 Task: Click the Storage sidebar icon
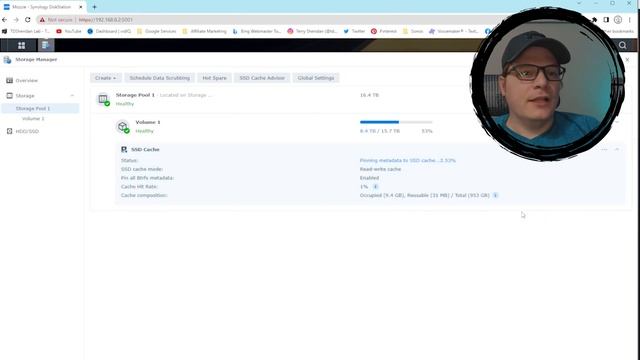pyautogui.click(x=9, y=96)
